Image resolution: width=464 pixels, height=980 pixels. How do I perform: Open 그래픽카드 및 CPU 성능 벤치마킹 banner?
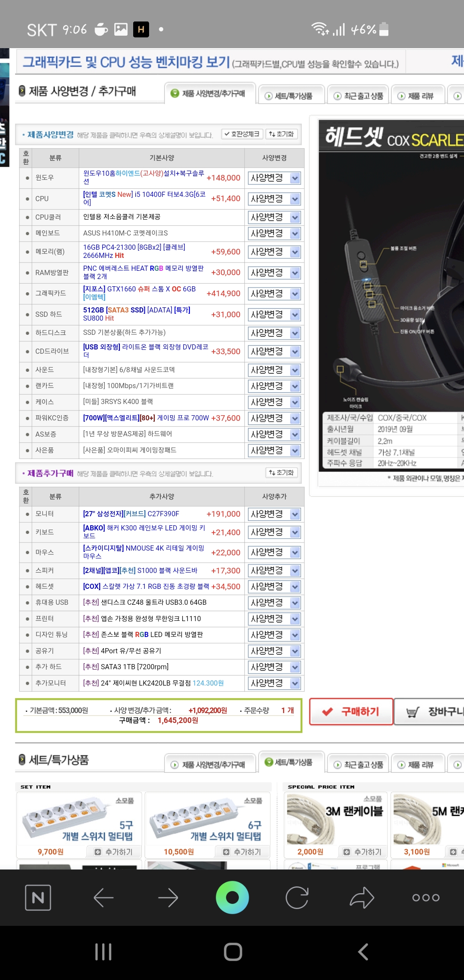211,62
